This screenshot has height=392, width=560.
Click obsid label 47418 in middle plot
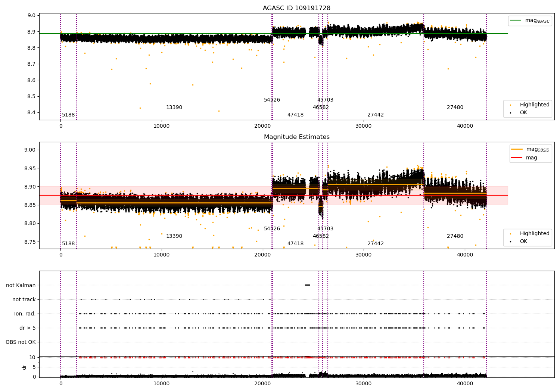295,244
